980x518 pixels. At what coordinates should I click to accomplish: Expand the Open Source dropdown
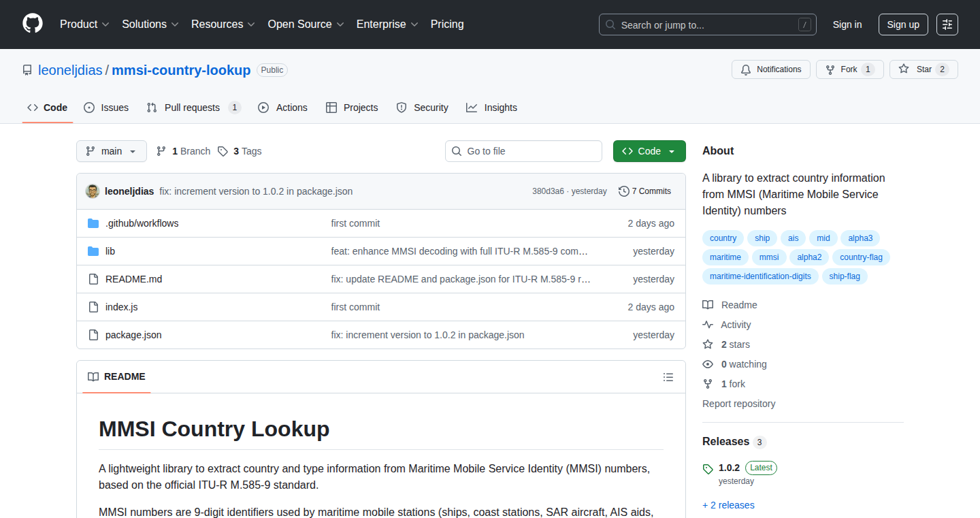(x=306, y=25)
